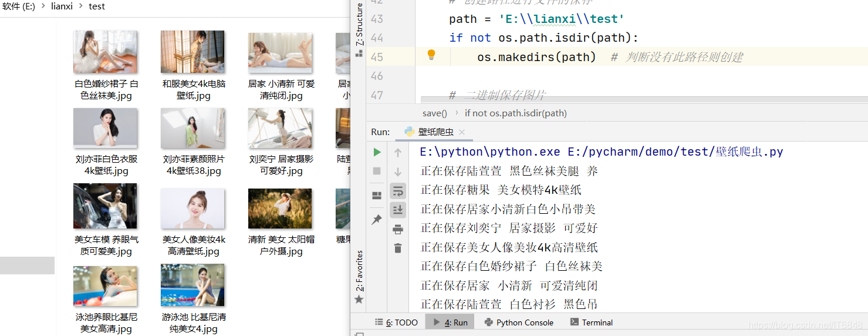This screenshot has height=336, width=868.
Task: Click the test folder breadcrumb in Explorer
Action: pos(97,6)
